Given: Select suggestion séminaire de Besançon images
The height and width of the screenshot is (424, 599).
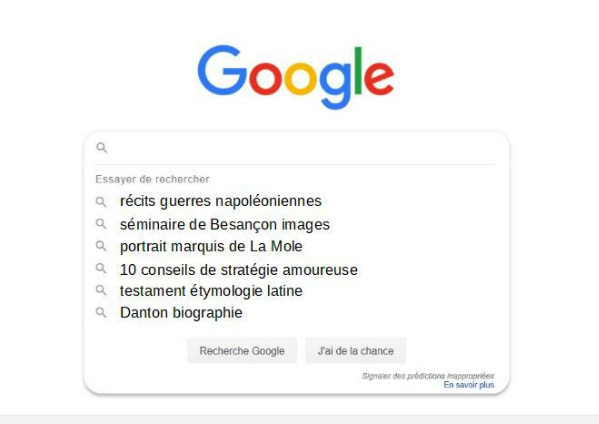Looking at the screenshot, I should point(225,225).
